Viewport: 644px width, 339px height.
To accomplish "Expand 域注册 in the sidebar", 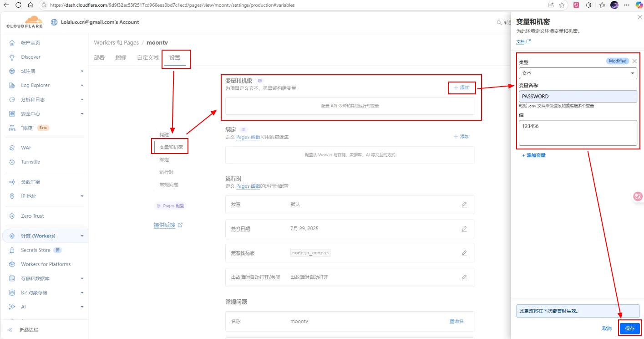I will coord(82,71).
